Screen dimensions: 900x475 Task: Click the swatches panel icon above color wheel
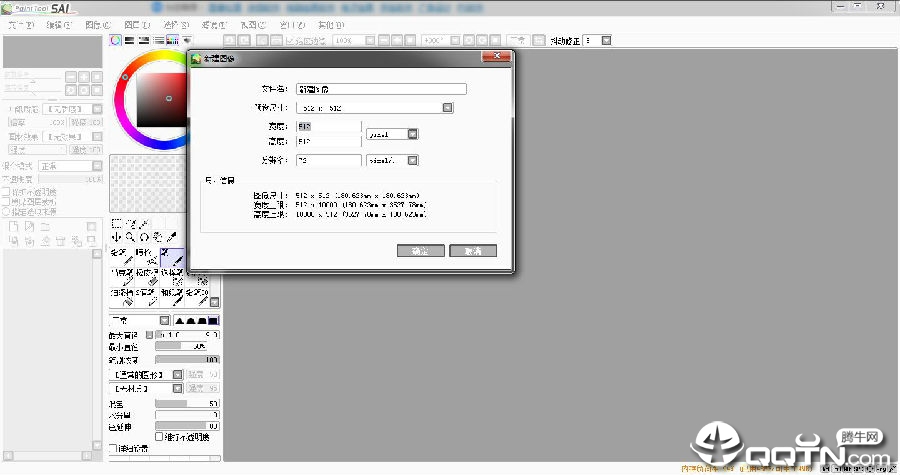(173, 41)
